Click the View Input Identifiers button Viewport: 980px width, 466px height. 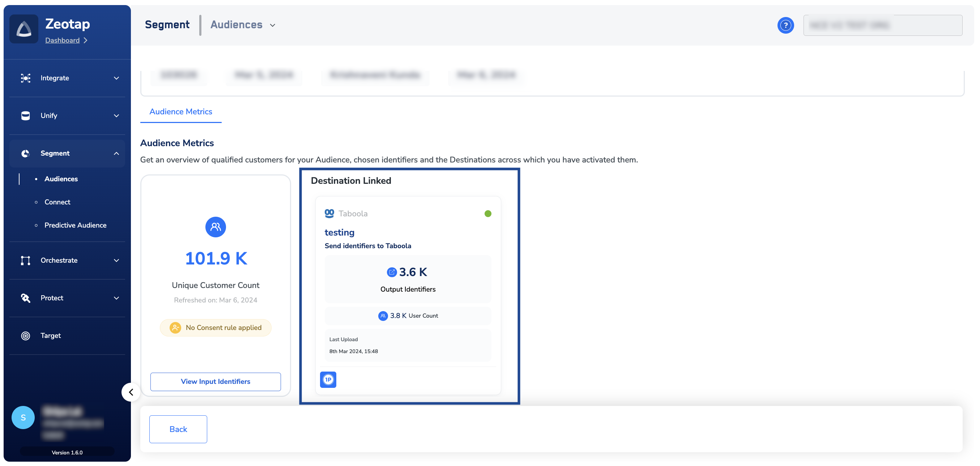click(x=215, y=381)
